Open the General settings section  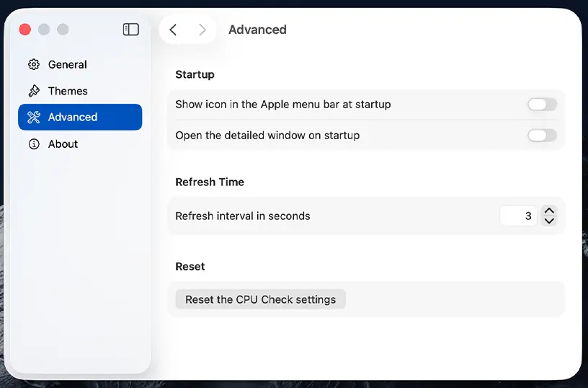68,65
